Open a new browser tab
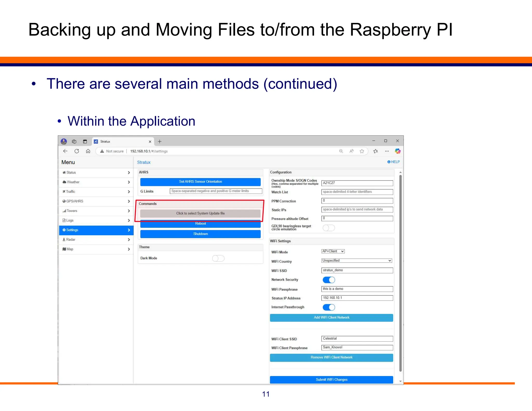The image size is (532, 411). point(159,141)
